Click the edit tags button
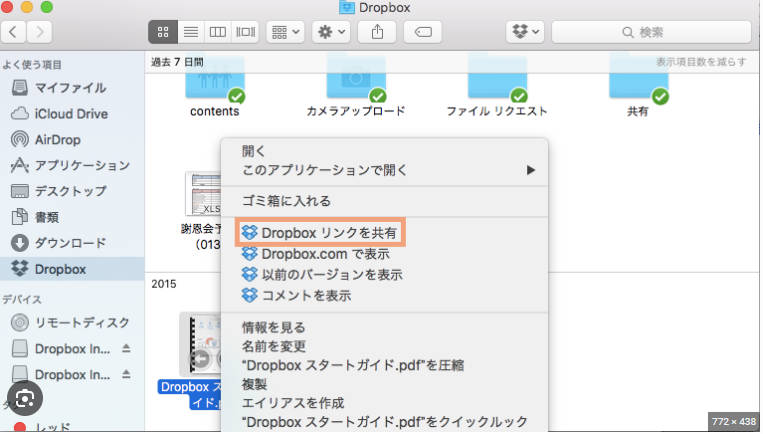The height and width of the screenshot is (434, 763). coord(423,32)
